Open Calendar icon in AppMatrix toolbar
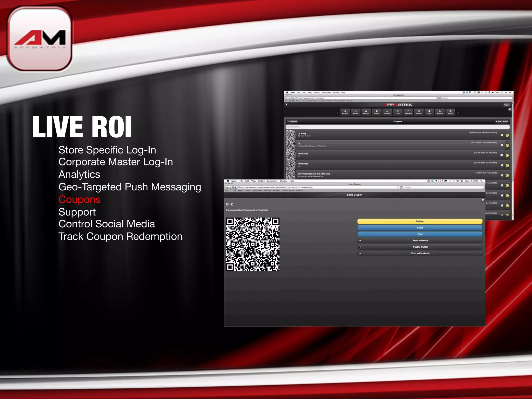 coord(419,112)
